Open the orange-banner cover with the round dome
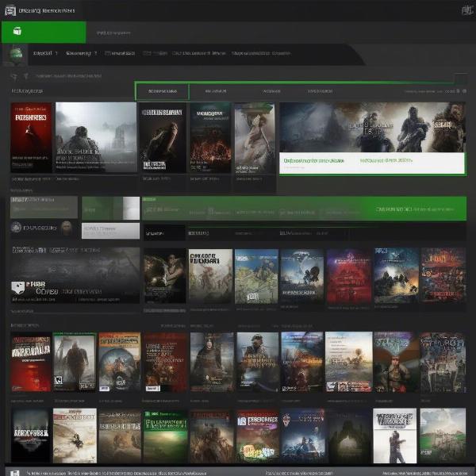Viewport: 476px width, 476px height. pos(120,362)
